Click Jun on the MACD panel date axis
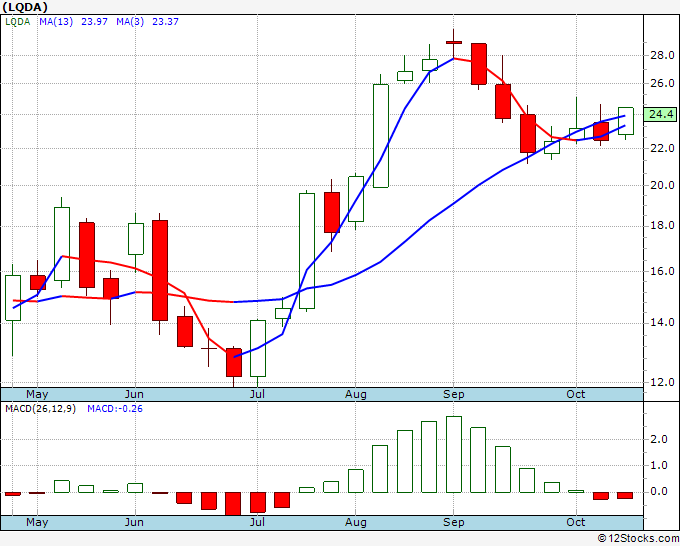Screen dimensions: 680x546 (x=134, y=522)
